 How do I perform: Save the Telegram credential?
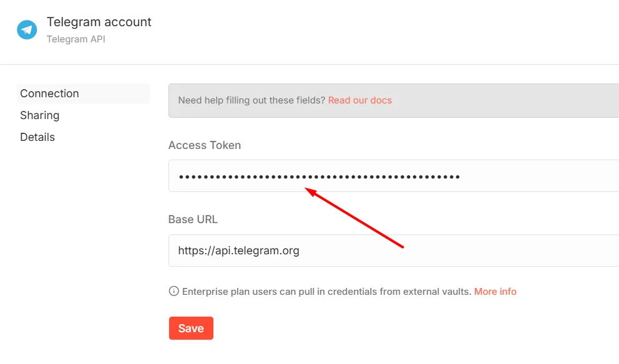191,328
